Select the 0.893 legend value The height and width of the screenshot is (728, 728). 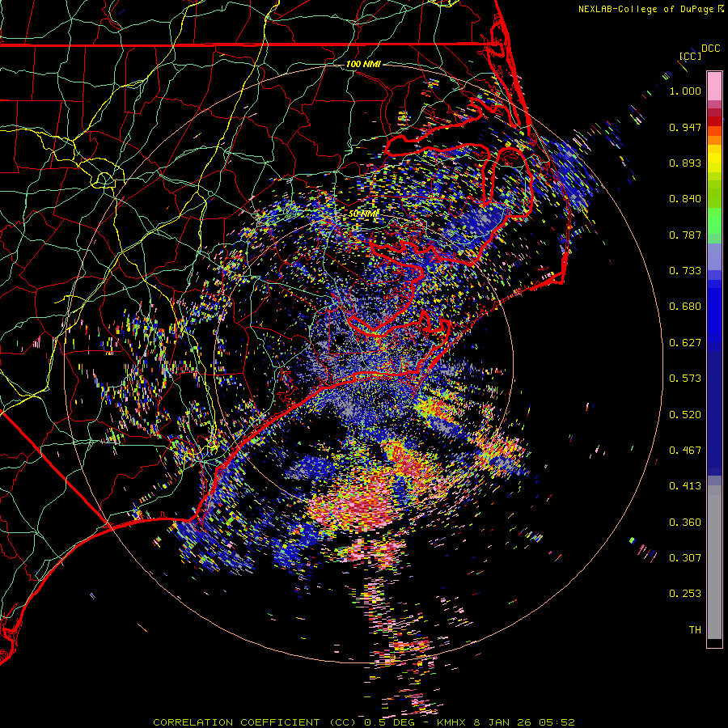tap(685, 163)
